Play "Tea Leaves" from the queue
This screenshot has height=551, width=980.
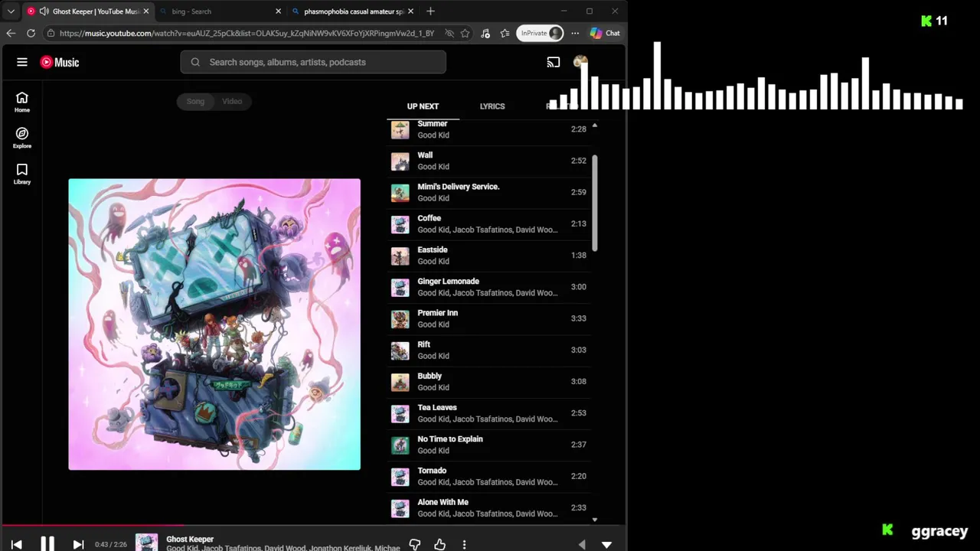pos(489,413)
